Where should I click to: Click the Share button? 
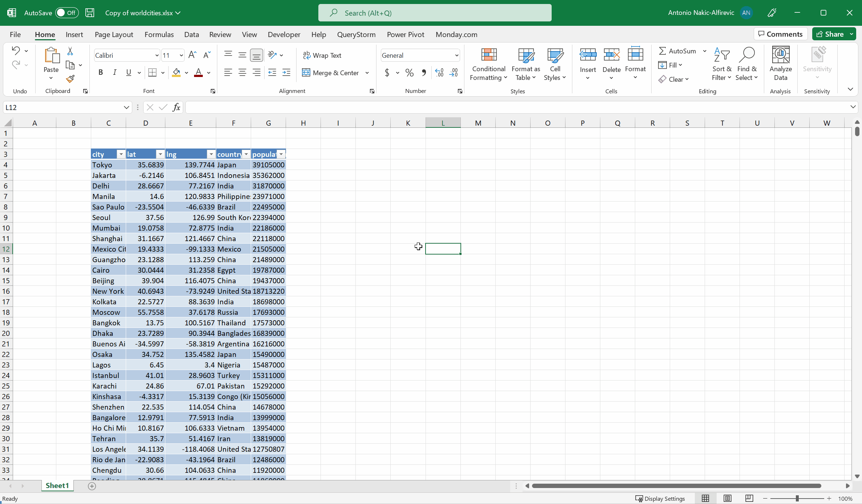(x=830, y=34)
